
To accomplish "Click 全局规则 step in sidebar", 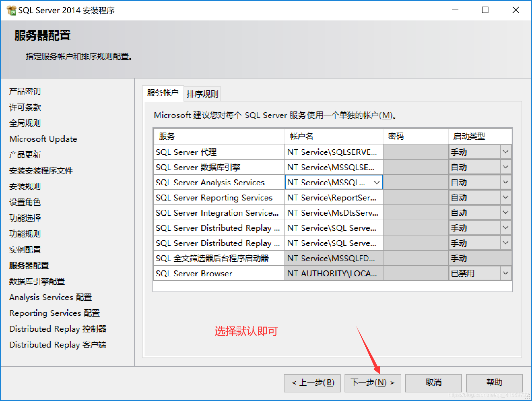I will coord(25,123).
